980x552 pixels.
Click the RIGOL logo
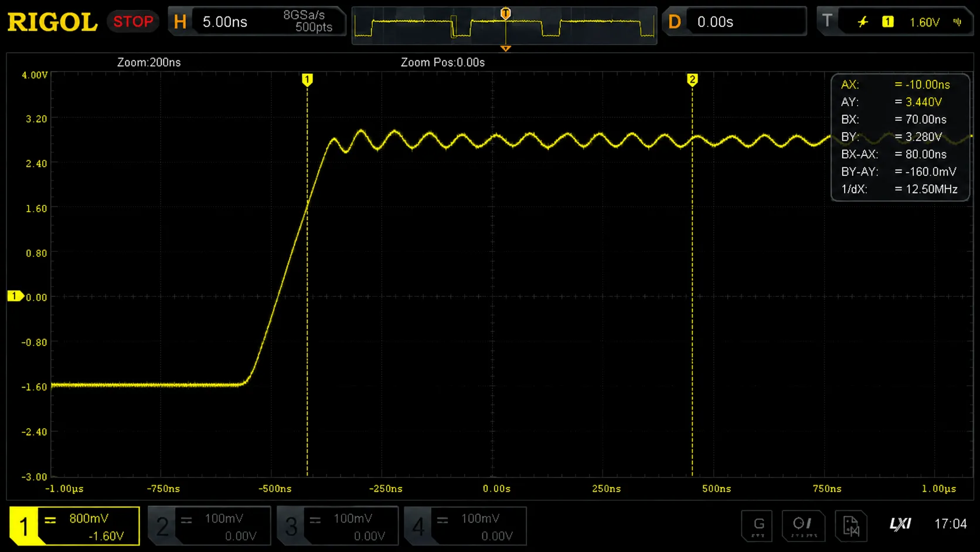(x=52, y=22)
